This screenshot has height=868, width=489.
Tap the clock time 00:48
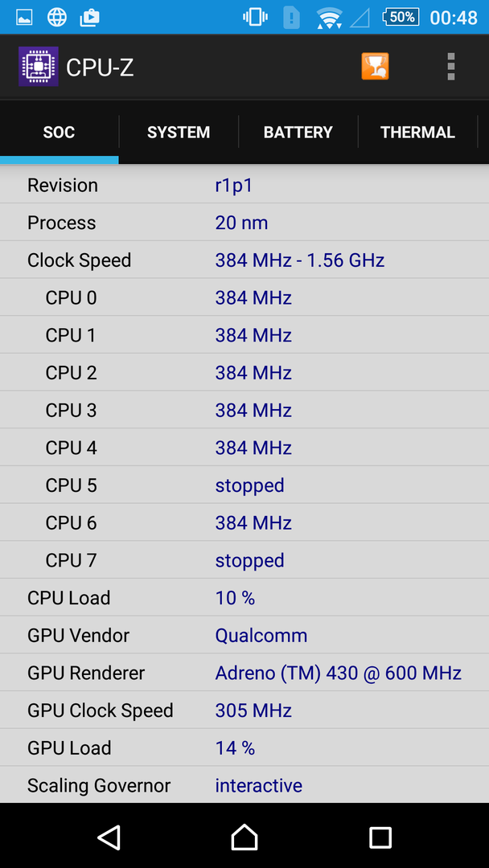click(x=454, y=17)
